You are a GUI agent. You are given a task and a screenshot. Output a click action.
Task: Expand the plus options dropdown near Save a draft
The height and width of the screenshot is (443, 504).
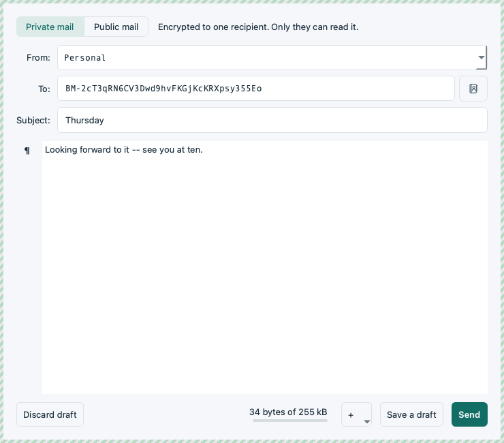356,414
